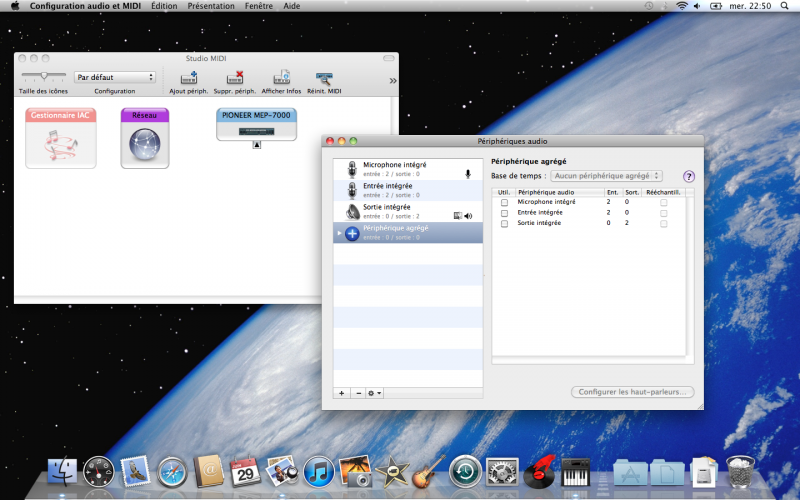Expand the Périphérique agrégé disclosure triangle
Screen dimensions: 800x500
tap(339, 232)
